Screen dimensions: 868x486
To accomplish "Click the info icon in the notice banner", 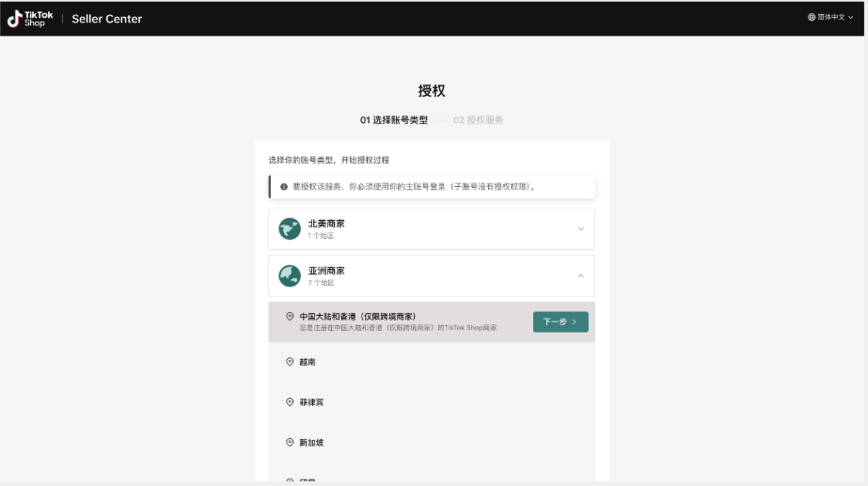I will pyautogui.click(x=284, y=186).
